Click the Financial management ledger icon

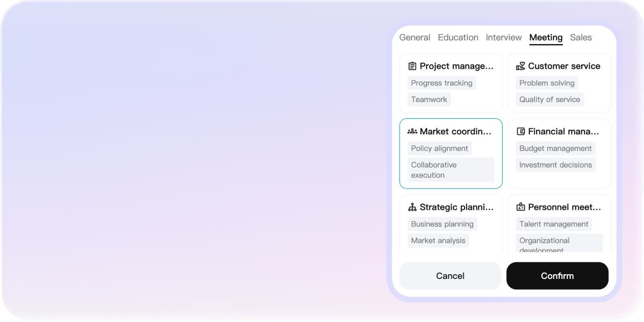coord(520,131)
